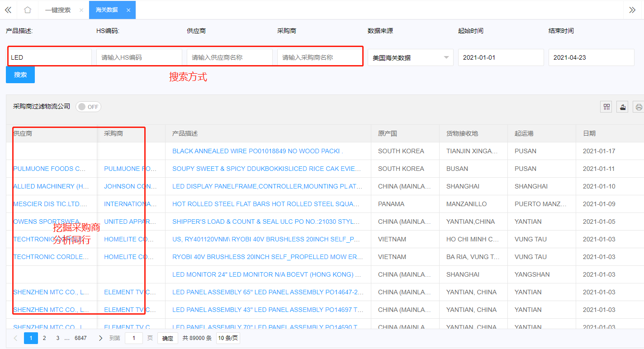Click the 确定 pagination button
The width and height of the screenshot is (644, 349).
click(x=168, y=338)
